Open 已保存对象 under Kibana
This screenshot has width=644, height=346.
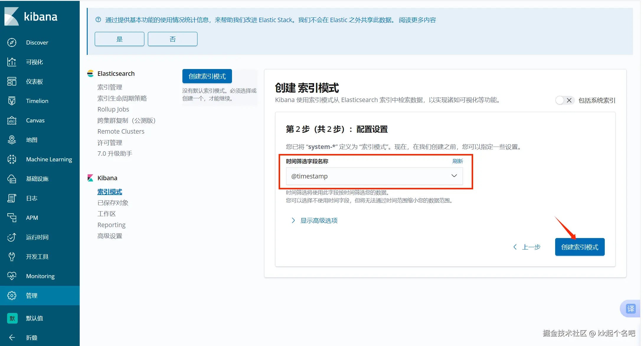click(x=113, y=203)
